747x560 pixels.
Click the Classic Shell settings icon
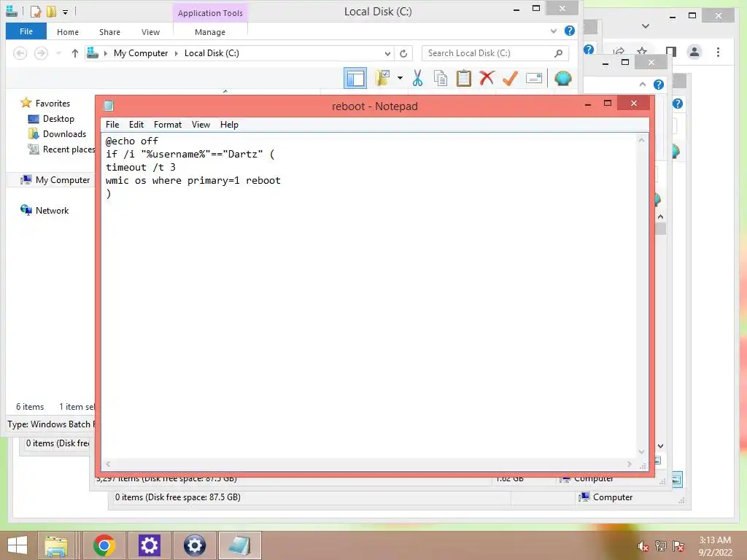[562, 78]
